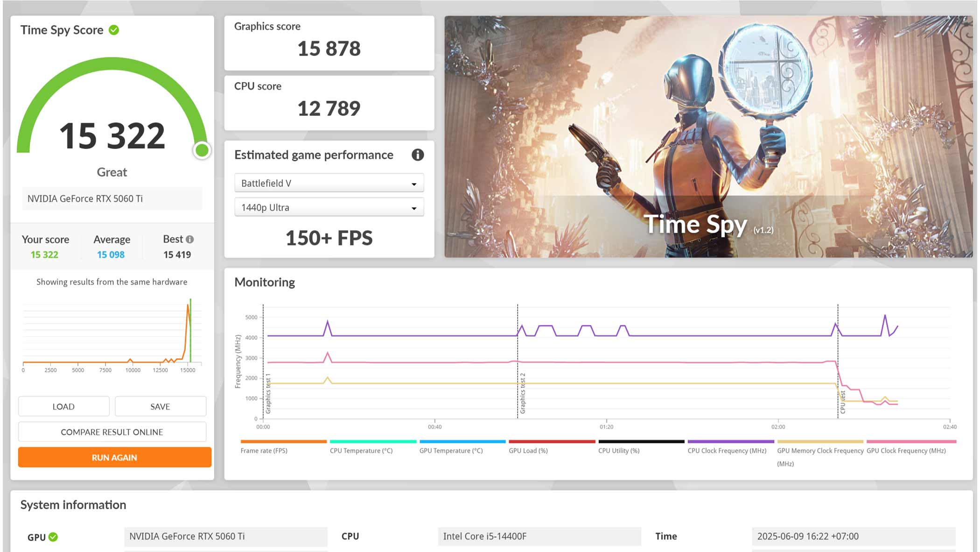The height and width of the screenshot is (552, 980).
Task: Click the orange RUN AGAIN button
Action: click(114, 458)
